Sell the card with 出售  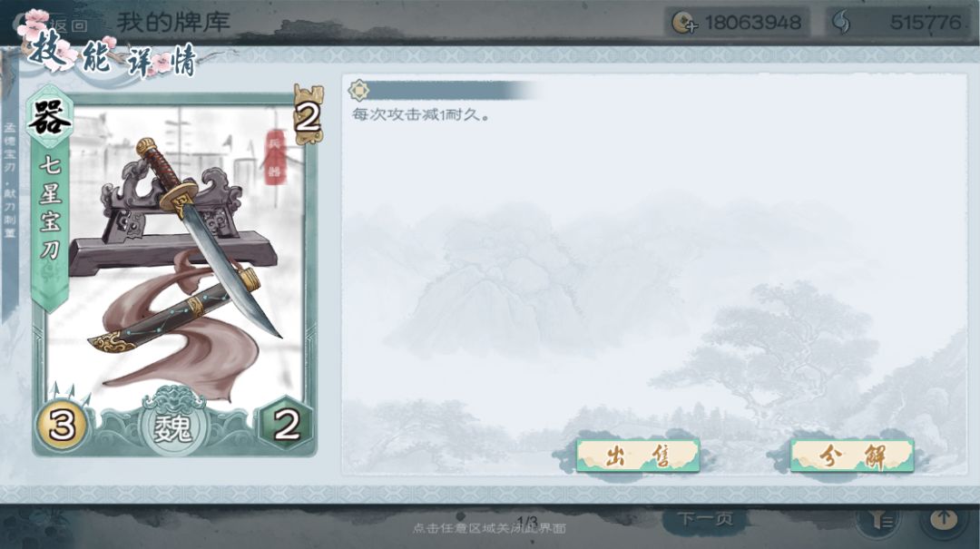click(x=638, y=456)
